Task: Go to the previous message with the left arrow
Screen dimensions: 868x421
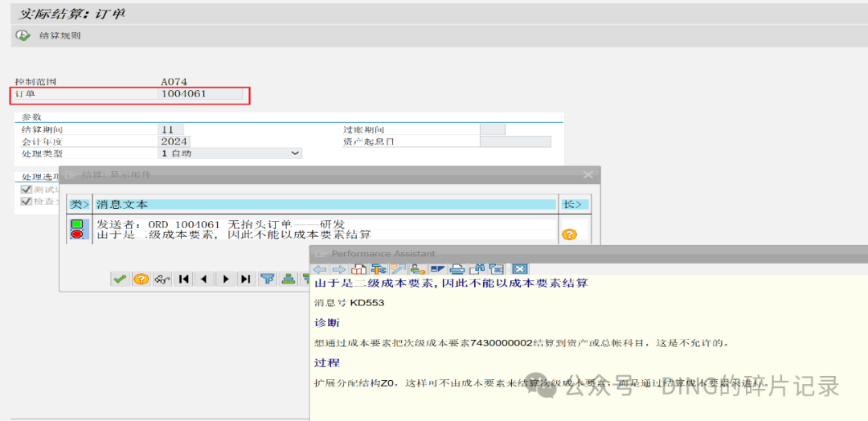Action: 203,280
